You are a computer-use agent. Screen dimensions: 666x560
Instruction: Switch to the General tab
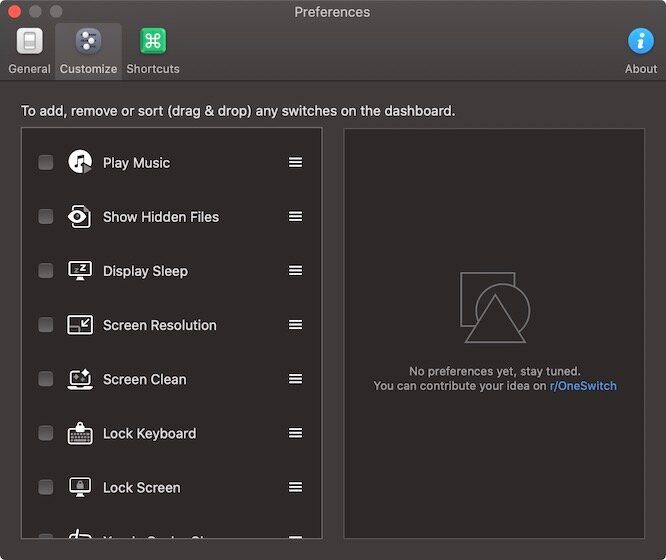point(30,50)
